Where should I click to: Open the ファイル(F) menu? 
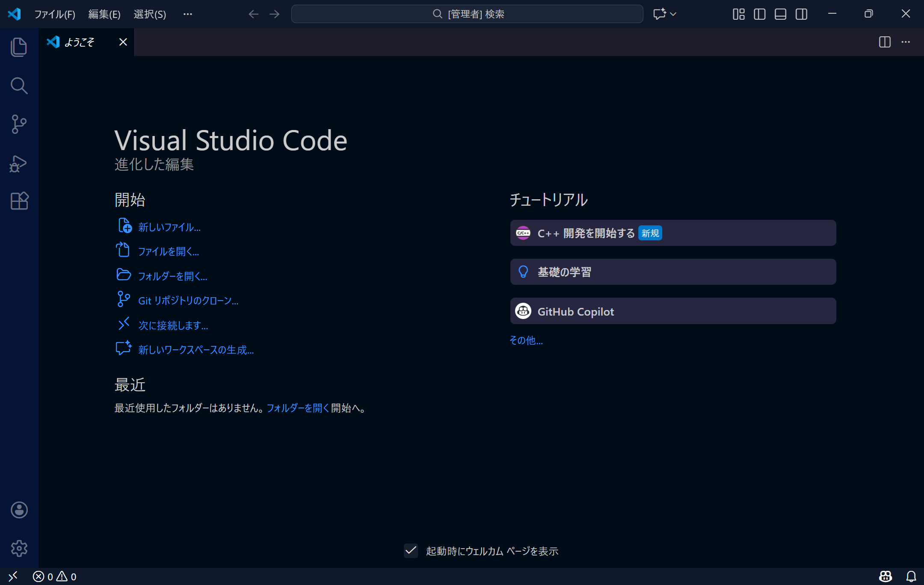tap(55, 14)
